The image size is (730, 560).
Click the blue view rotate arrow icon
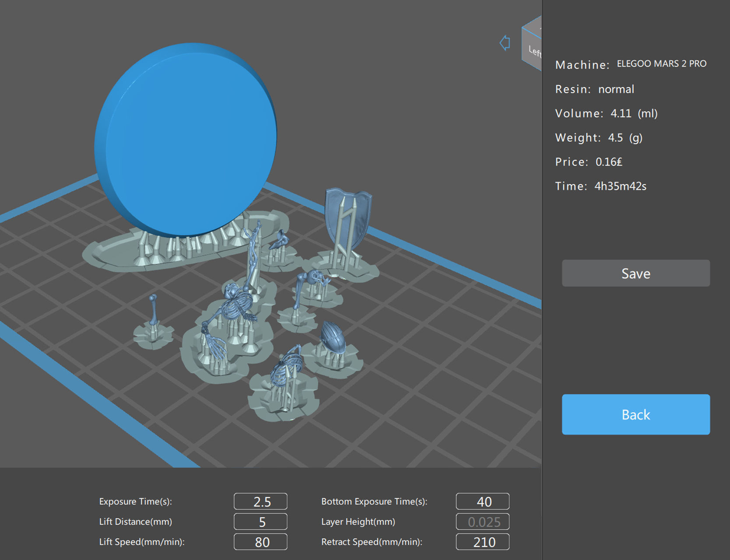(x=505, y=43)
